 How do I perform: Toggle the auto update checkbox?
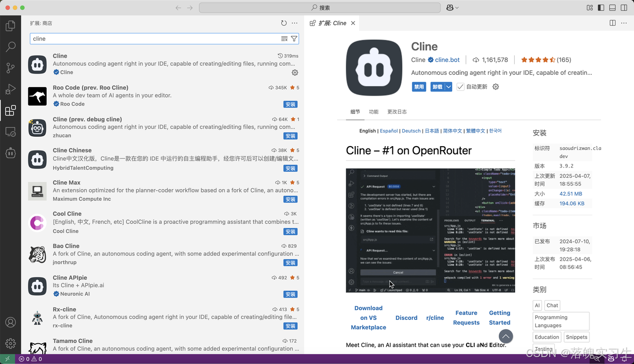[461, 87]
